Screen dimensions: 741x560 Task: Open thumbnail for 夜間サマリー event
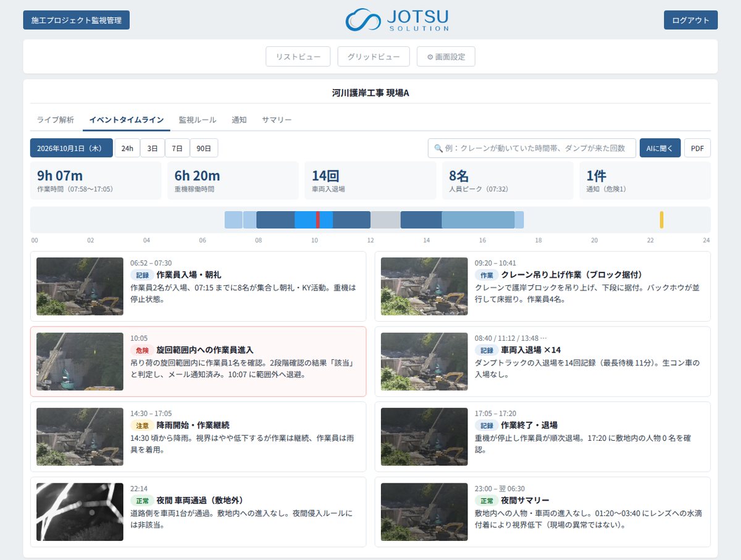pyautogui.click(x=424, y=512)
